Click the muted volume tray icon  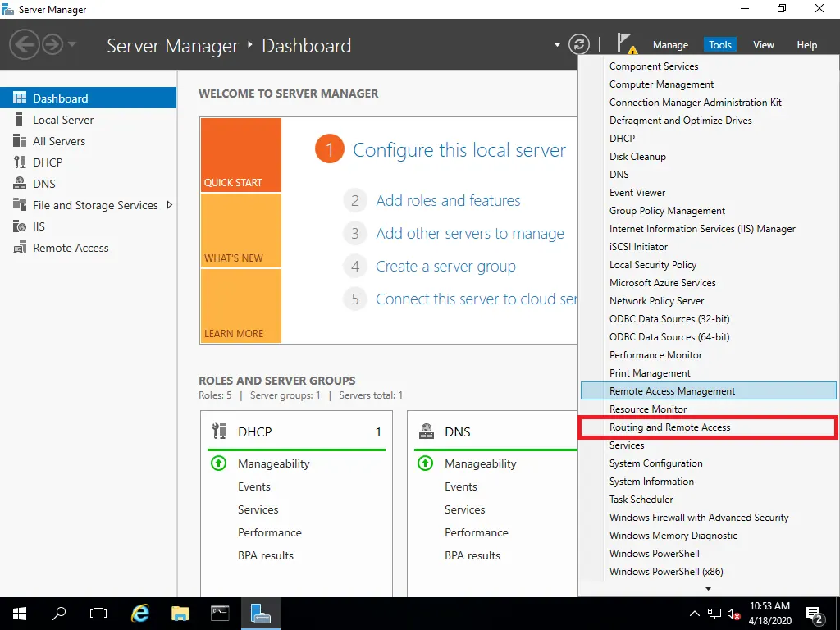(734, 614)
